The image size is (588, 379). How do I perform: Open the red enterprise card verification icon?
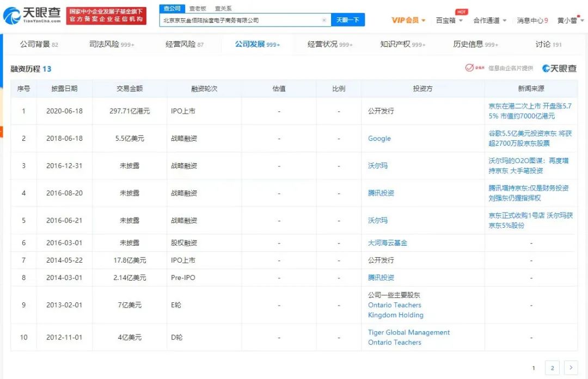click(x=474, y=68)
